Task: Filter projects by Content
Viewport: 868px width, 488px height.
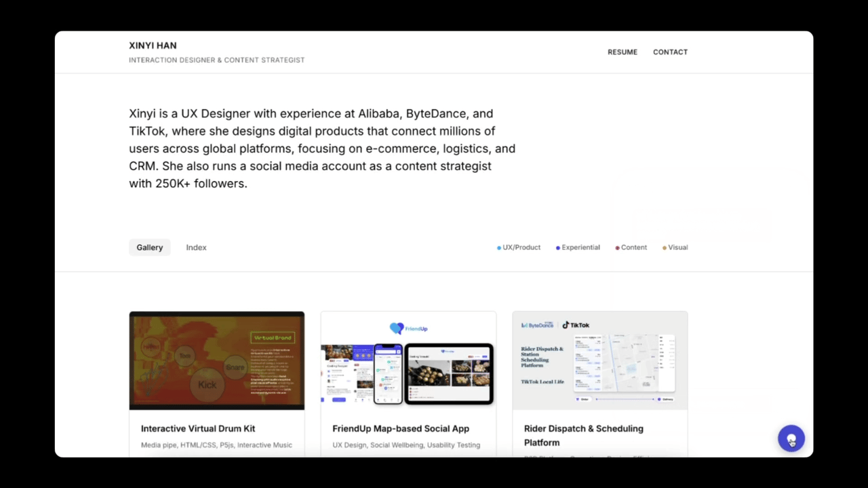Action: point(631,247)
